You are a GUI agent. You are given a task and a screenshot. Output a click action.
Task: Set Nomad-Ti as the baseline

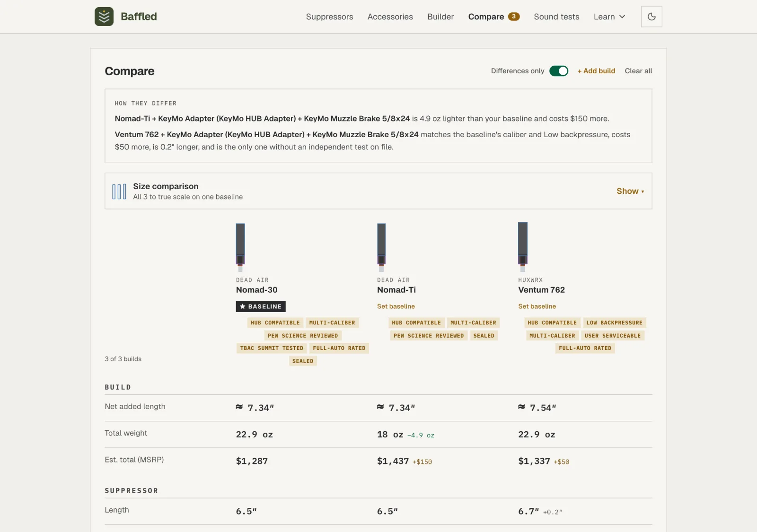[x=396, y=306]
